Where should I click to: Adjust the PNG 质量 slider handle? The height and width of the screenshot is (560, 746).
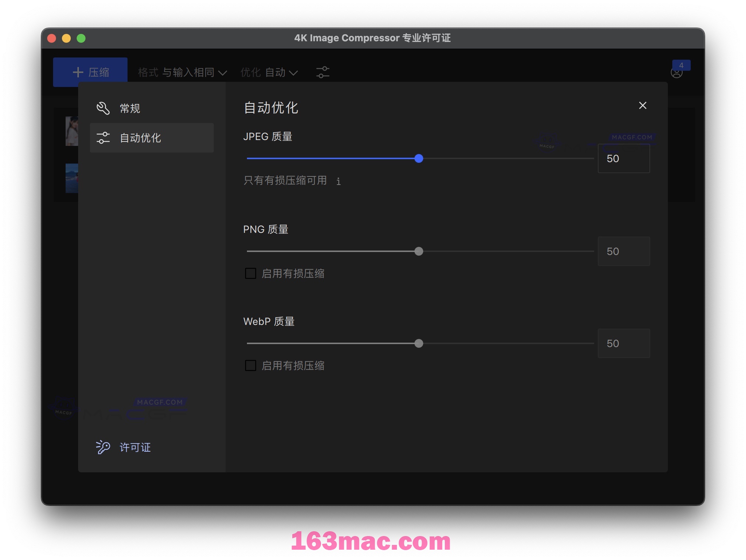click(419, 251)
